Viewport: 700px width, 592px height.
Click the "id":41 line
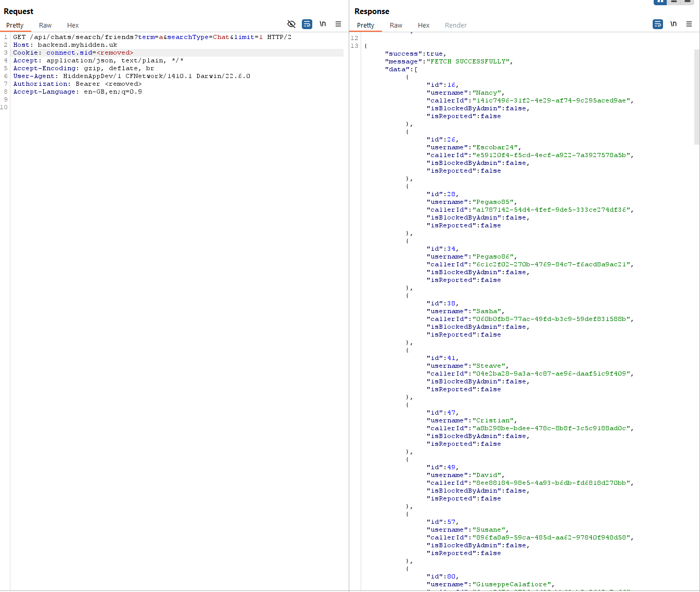pyautogui.click(x=442, y=358)
